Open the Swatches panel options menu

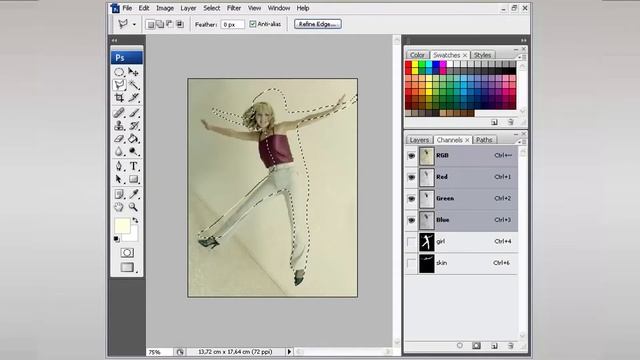coord(521,57)
